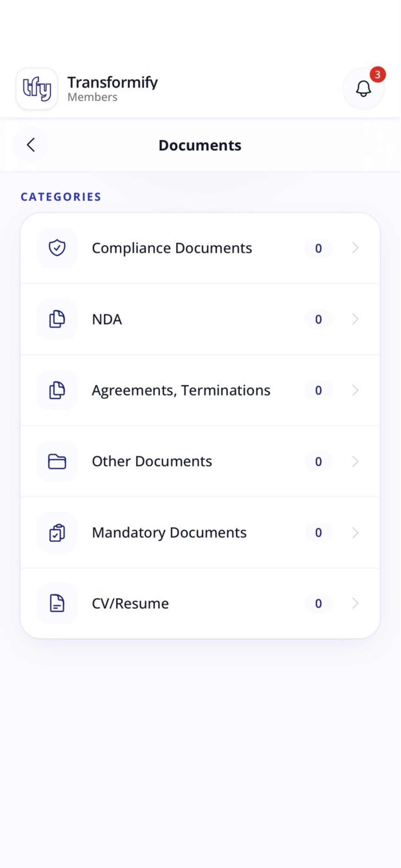This screenshot has width=401, height=868.
Task: Select the Other Documents category
Action: click(200, 461)
